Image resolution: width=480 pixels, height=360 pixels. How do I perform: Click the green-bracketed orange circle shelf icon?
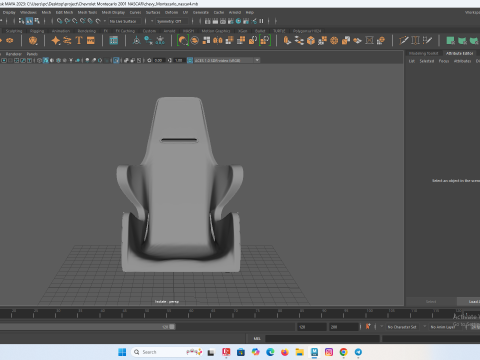[183, 41]
